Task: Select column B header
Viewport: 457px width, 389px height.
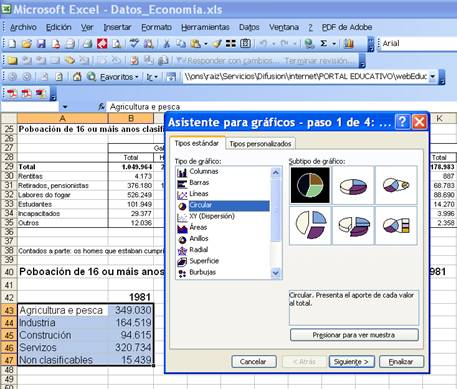Action: pos(131,118)
